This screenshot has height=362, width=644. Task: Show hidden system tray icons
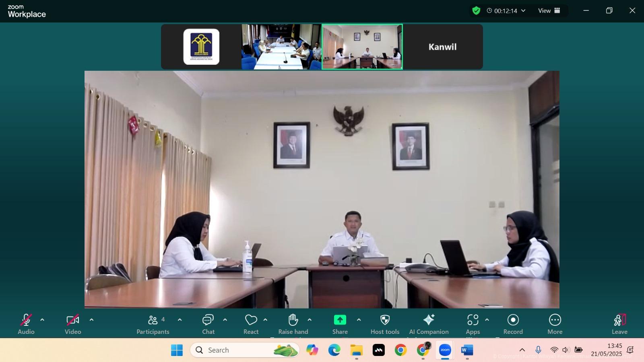(x=522, y=350)
